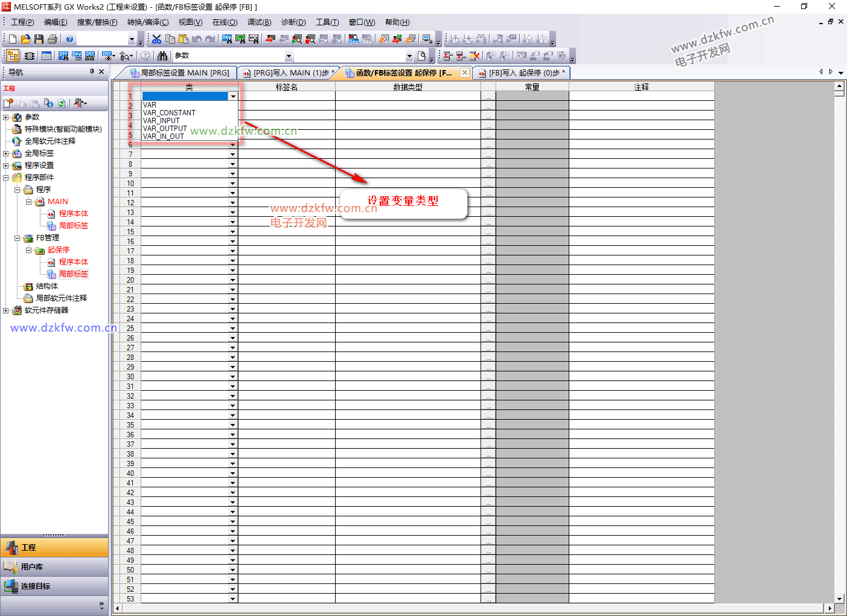The width and height of the screenshot is (847, 616).
Task: Click the Cut scissors icon
Action: (156, 39)
